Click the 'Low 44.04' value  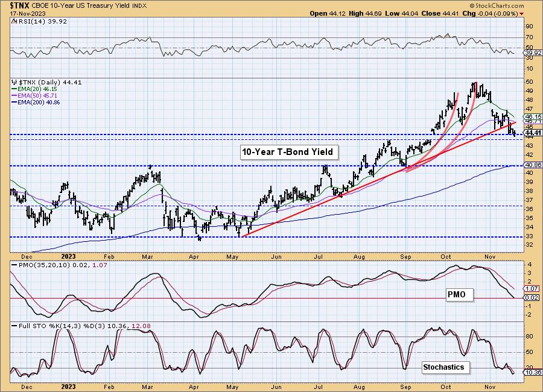click(x=402, y=13)
